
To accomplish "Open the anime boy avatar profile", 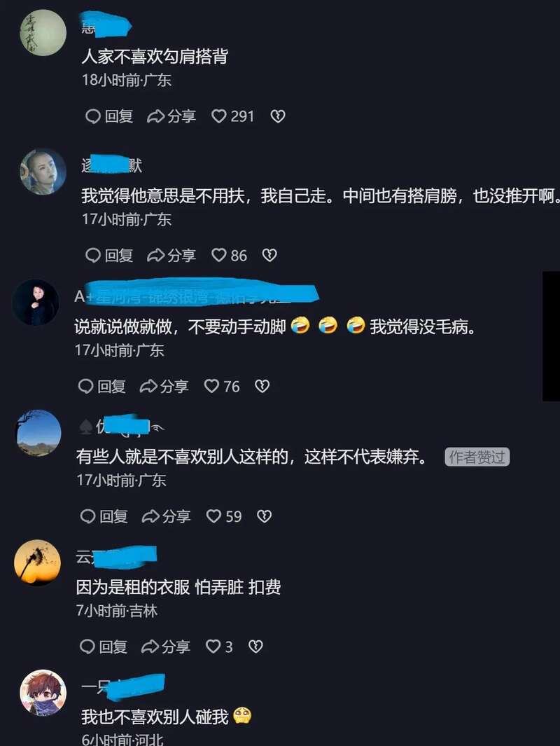I will coord(43,693).
